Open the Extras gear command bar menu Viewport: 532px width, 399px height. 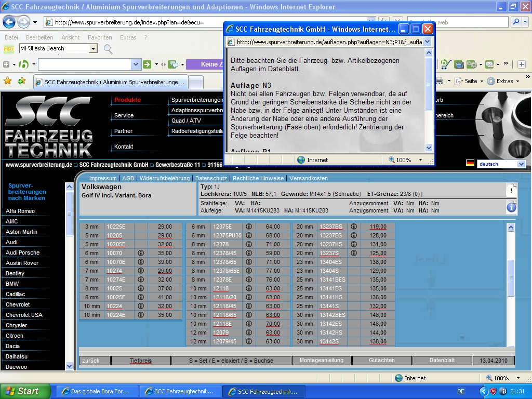503,81
